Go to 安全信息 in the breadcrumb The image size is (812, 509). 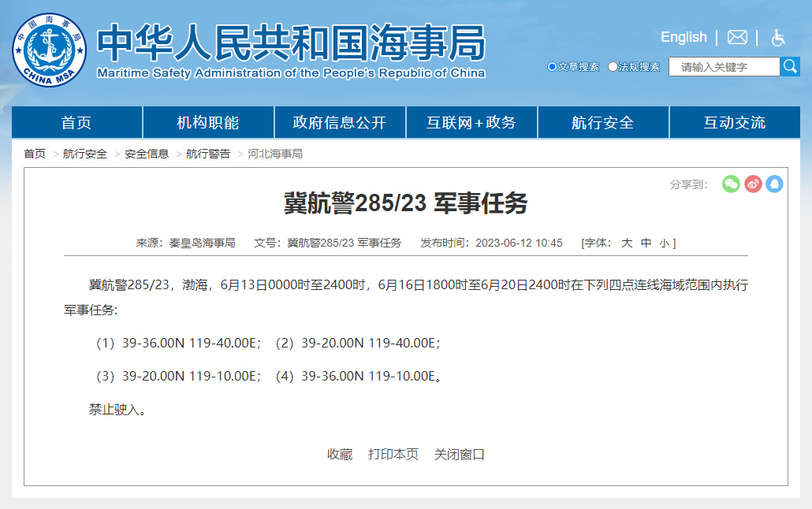[x=147, y=154]
